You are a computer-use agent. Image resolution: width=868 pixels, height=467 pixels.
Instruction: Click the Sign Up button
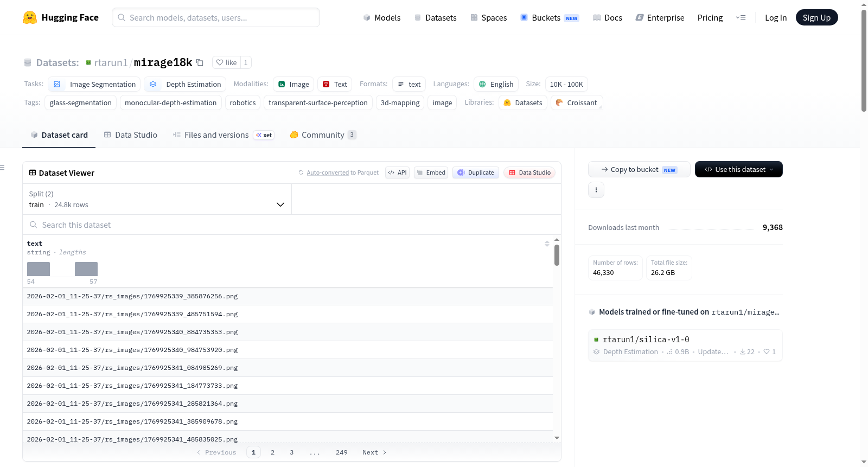[x=816, y=17]
